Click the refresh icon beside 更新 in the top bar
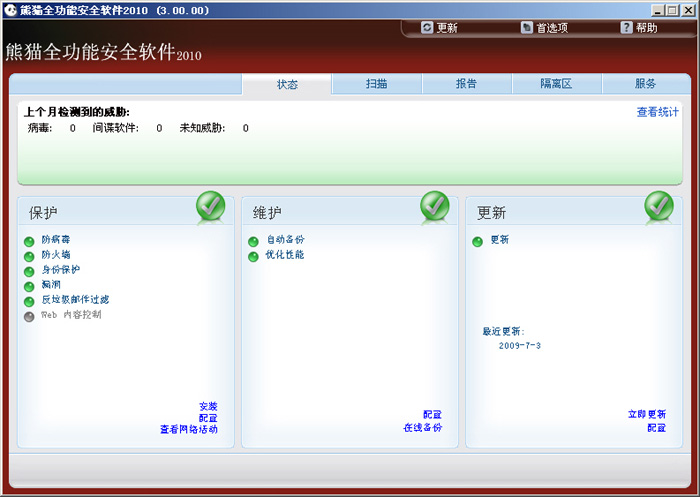Image resolution: width=700 pixels, height=497 pixels. 427,28
